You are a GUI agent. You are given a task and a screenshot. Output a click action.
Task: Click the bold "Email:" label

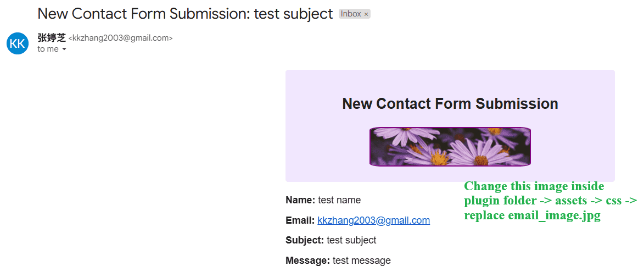point(300,220)
